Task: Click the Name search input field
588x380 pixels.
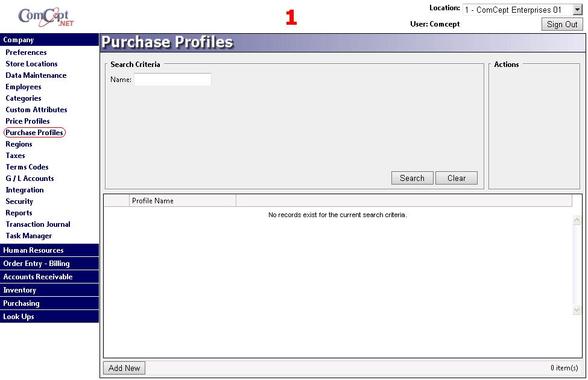Action: click(172, 80)
